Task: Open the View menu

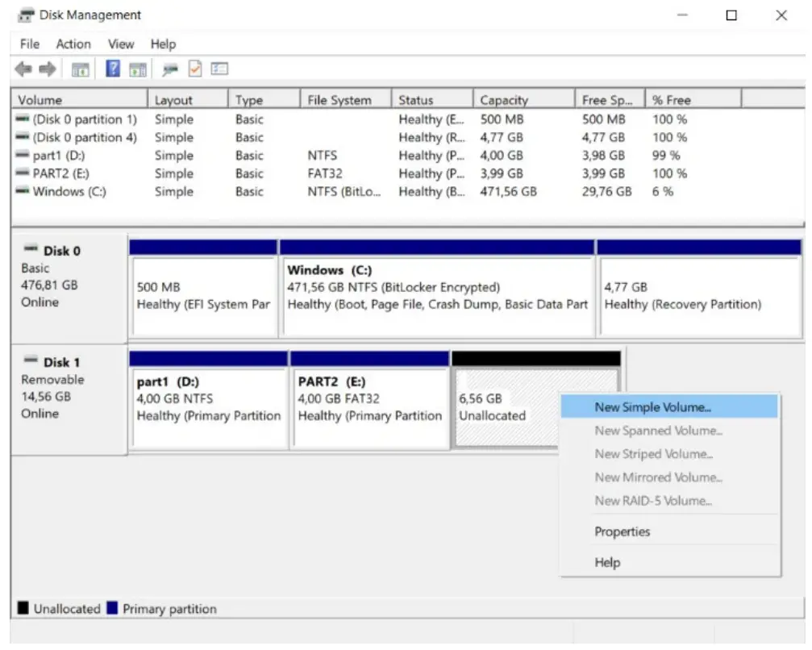Action: point(121,44)
